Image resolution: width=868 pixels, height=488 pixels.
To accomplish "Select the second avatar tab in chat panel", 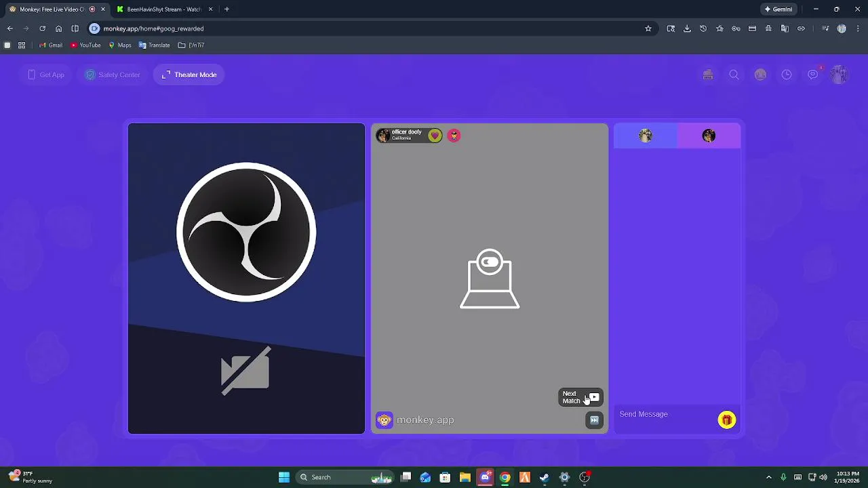I will (x=709, y=136).
